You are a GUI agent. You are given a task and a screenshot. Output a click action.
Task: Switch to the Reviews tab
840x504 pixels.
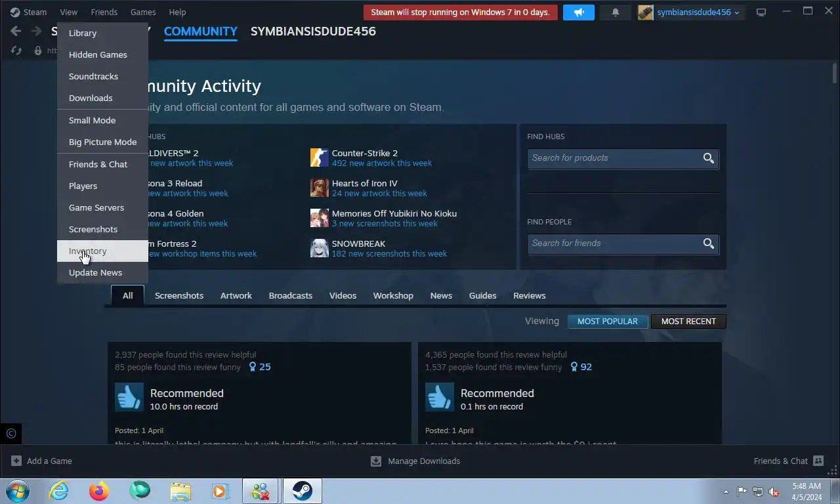530,295
